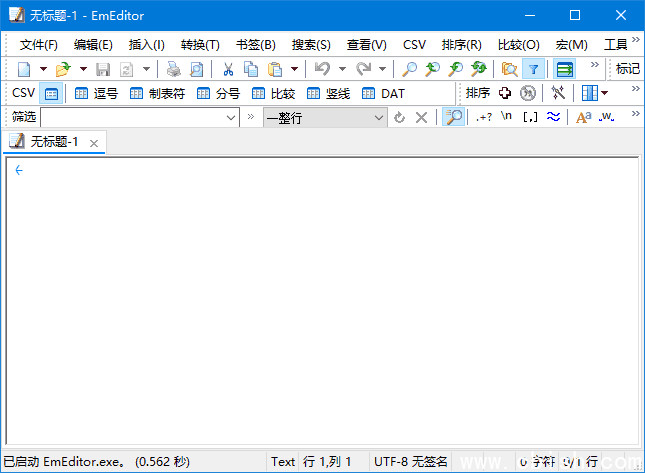Toggle the whole word .w. option
645x473 pixels.
[x=606, y=118]
